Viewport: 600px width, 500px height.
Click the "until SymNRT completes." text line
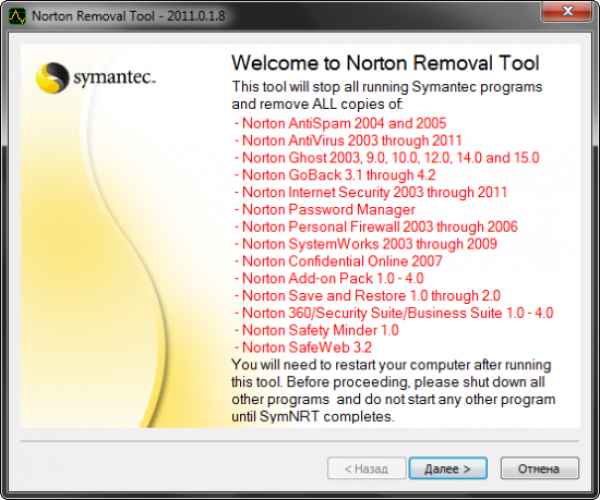click(313, 416)
